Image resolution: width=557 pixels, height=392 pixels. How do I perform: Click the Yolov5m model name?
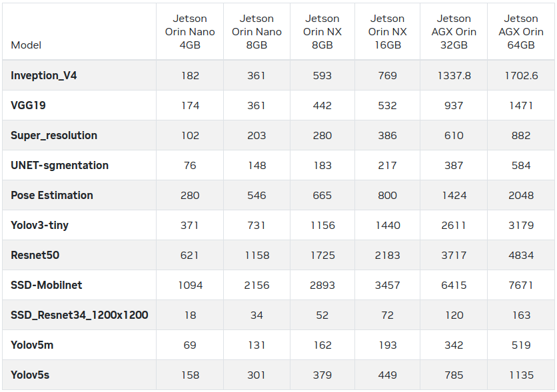tap(31, 345)
